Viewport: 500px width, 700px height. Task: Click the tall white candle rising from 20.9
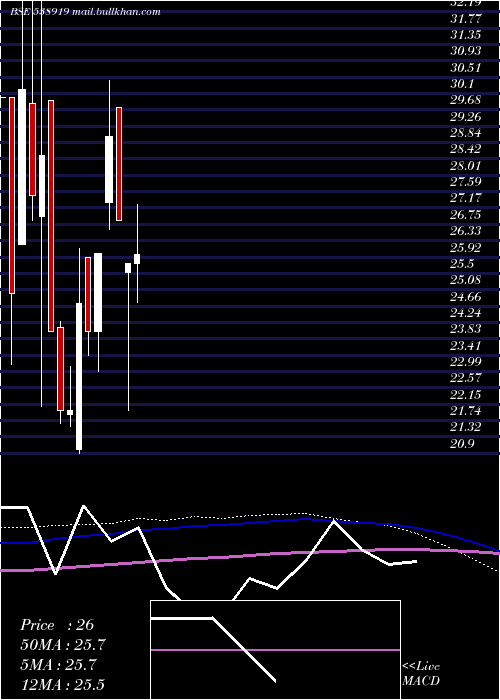79,376
